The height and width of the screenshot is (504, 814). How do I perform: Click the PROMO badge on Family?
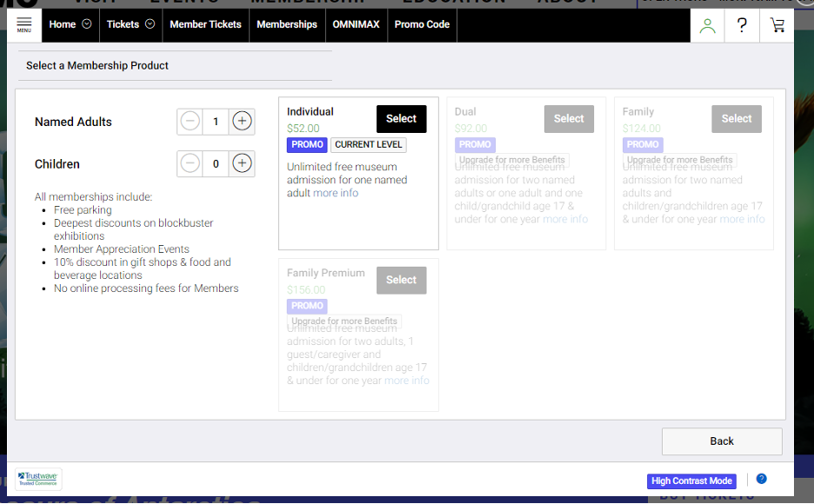(643, 144)
